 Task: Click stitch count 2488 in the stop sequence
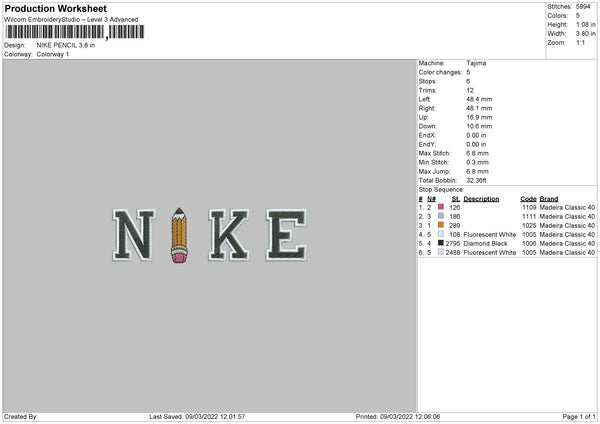pyautogui.click(x=453, y=253)
